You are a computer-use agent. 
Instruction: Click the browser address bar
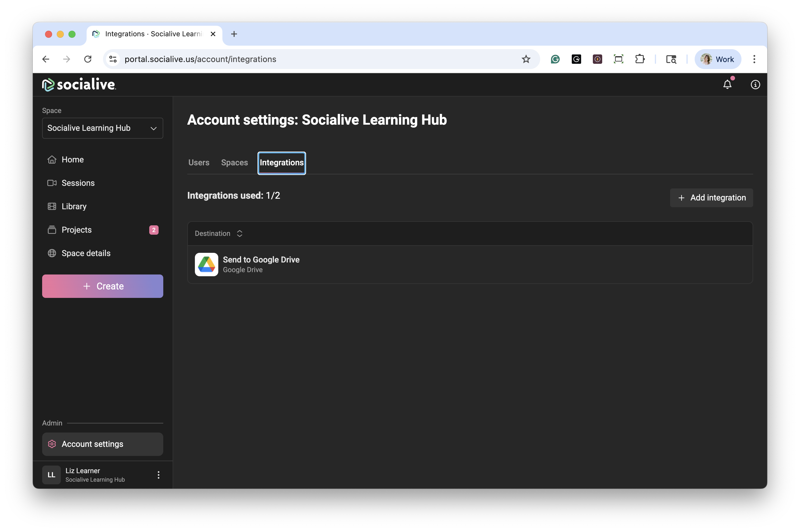305,59
